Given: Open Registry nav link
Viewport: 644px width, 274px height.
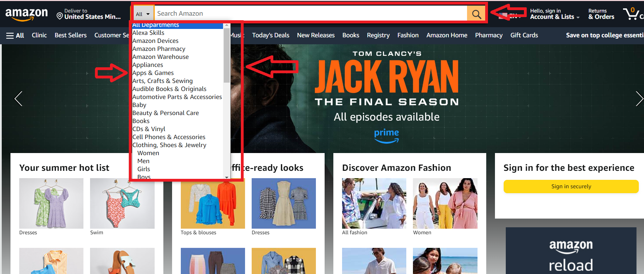Looking at the screenshot, I should coord(378,35).
